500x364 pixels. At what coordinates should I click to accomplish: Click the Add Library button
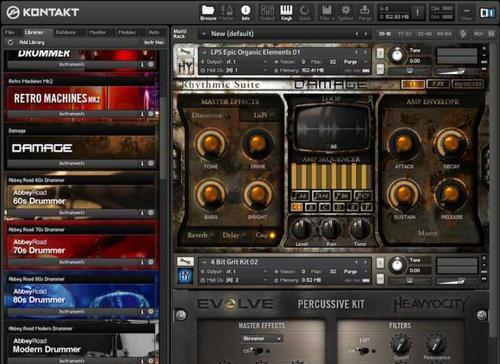32,42
